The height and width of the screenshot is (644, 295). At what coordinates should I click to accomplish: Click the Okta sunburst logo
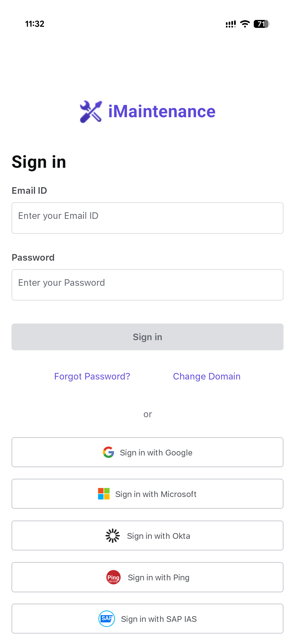click(113, 536)
